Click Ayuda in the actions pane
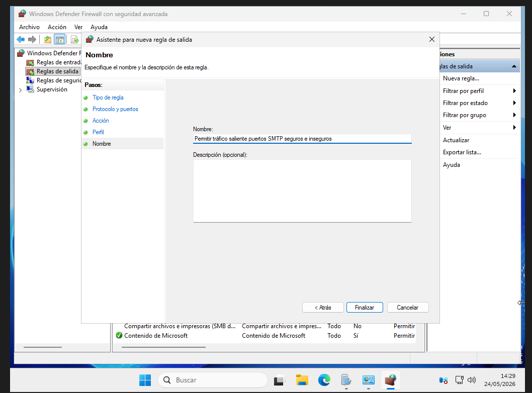The width and height of the screenshot is (532, 393). coord(451,165)
